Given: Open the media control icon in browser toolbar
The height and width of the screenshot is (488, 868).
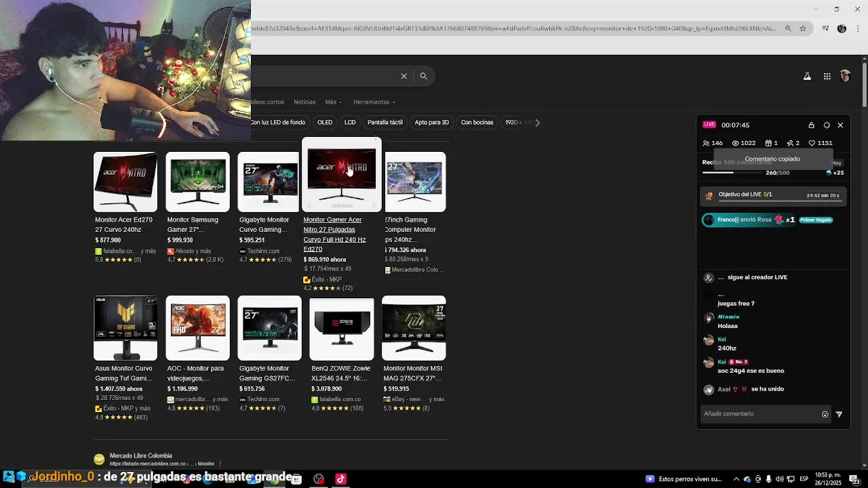Looking at the screenshot, I should pyautogui.click(x=825, y=28).
